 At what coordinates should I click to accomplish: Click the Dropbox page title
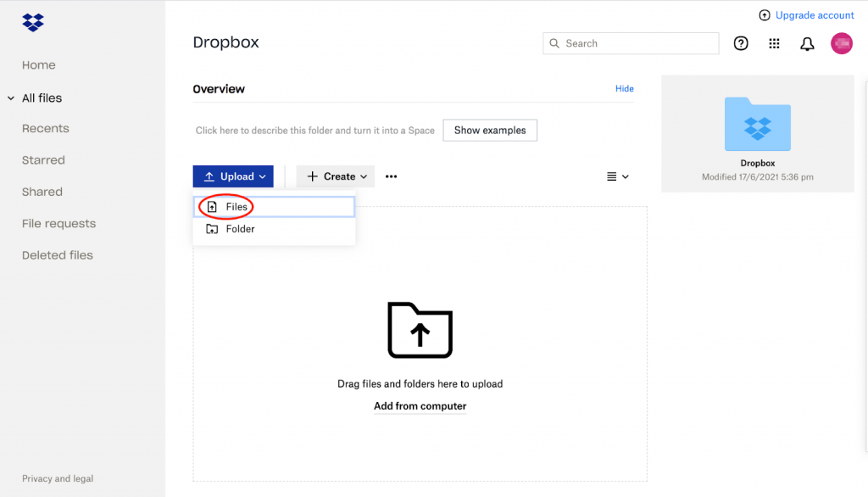[x=225, y=42]
